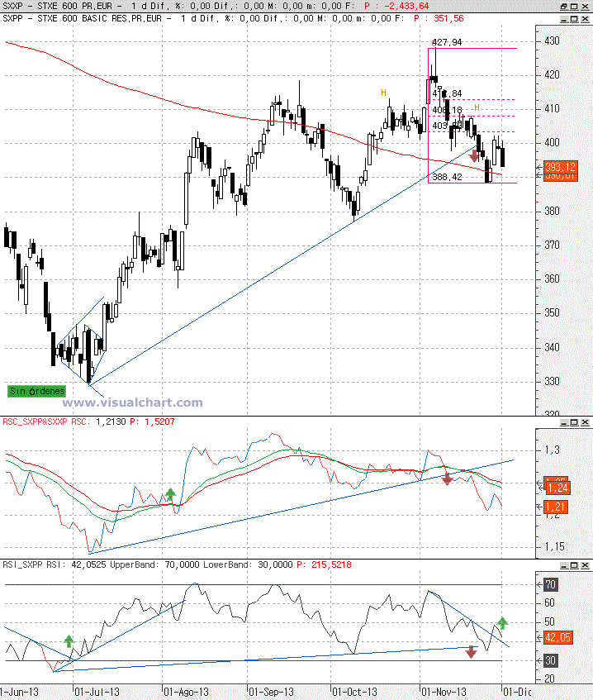Select the red down arrow in RSI panel

(471, 652)
